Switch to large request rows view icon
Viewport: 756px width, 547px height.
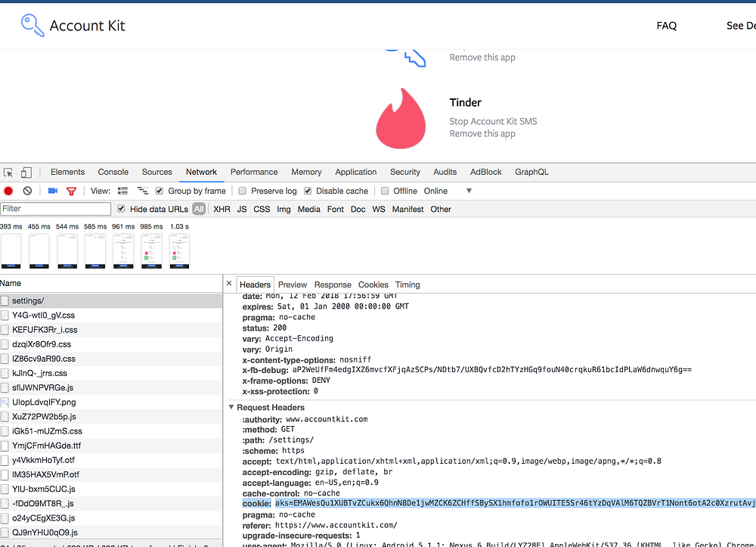tap(123, 191)
